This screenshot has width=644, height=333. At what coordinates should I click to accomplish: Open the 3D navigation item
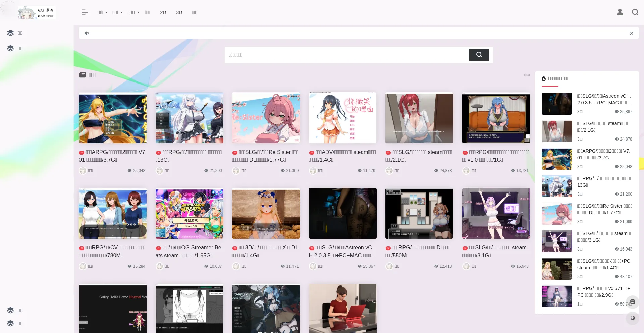[x=179, y=12]
